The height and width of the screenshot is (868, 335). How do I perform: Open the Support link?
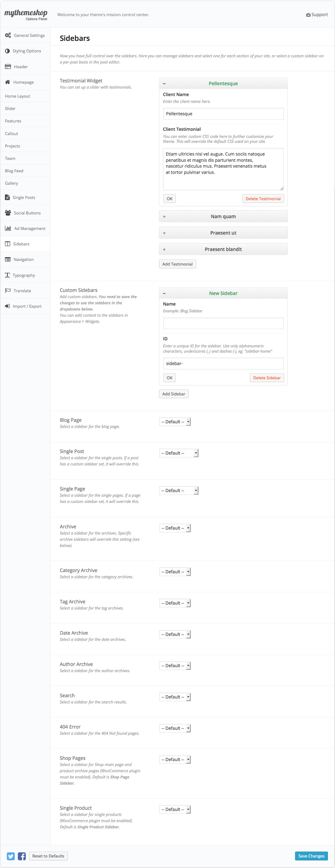pos(317,15)
